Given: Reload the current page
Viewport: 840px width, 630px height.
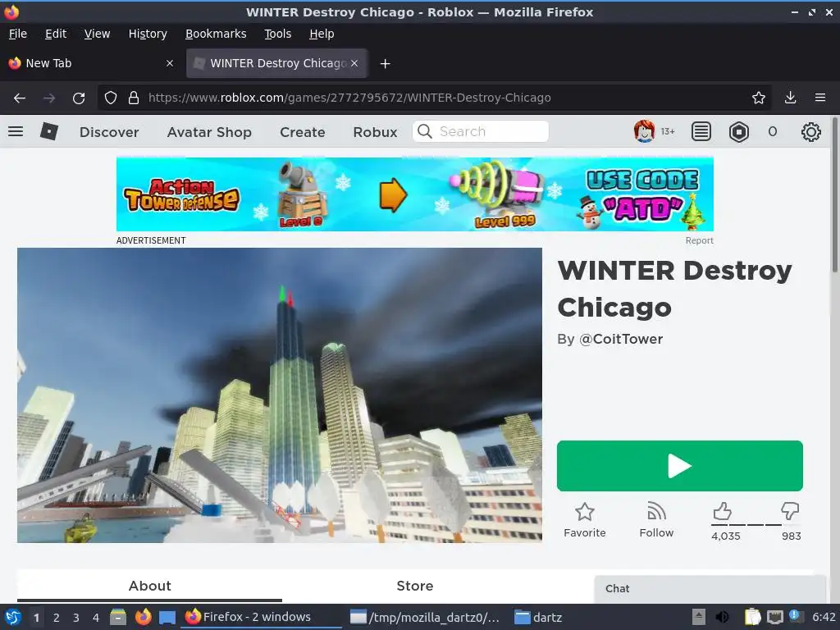Looking at the screenshot, I should coord(79,98).
